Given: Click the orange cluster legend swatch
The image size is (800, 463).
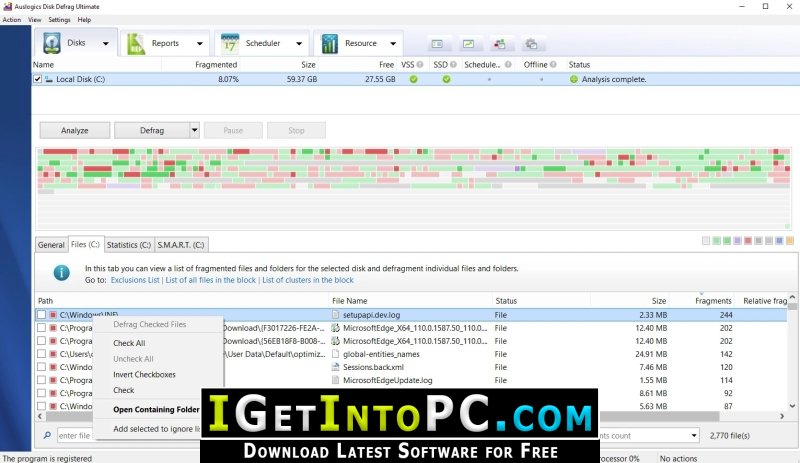Looking at the screenshot, I should click(x=790, y=240).
